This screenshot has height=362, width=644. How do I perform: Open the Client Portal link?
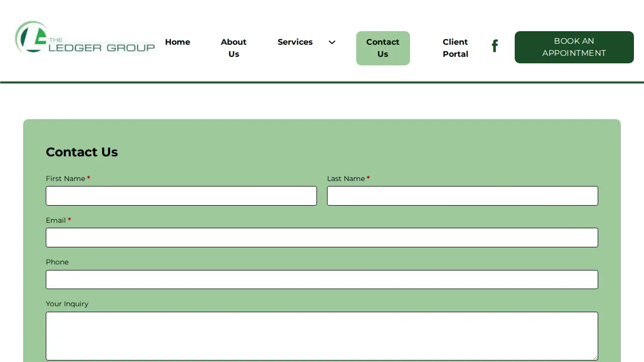(x=455, y=48)
